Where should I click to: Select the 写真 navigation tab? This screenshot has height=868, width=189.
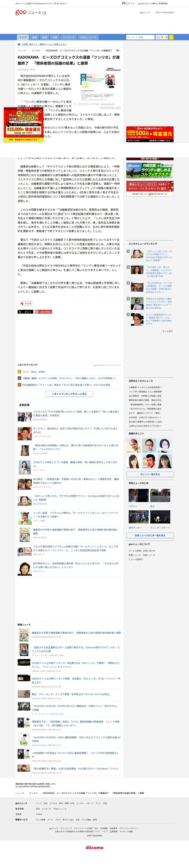(55, 37)
